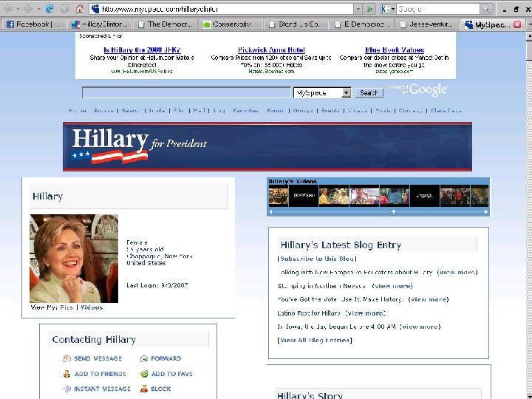Open the Blue Book Values ad link

(x=395, y=50)
